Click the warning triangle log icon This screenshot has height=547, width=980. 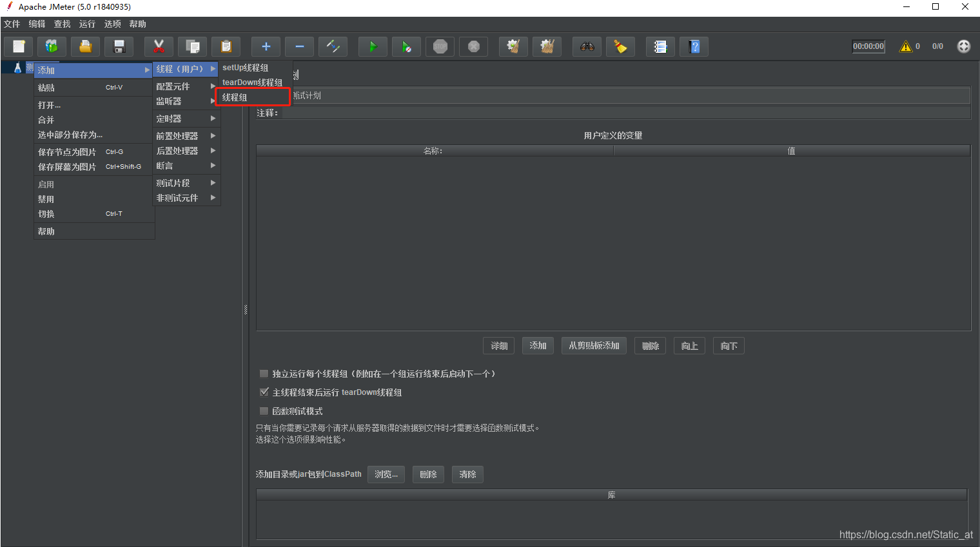tap(906, 46)
